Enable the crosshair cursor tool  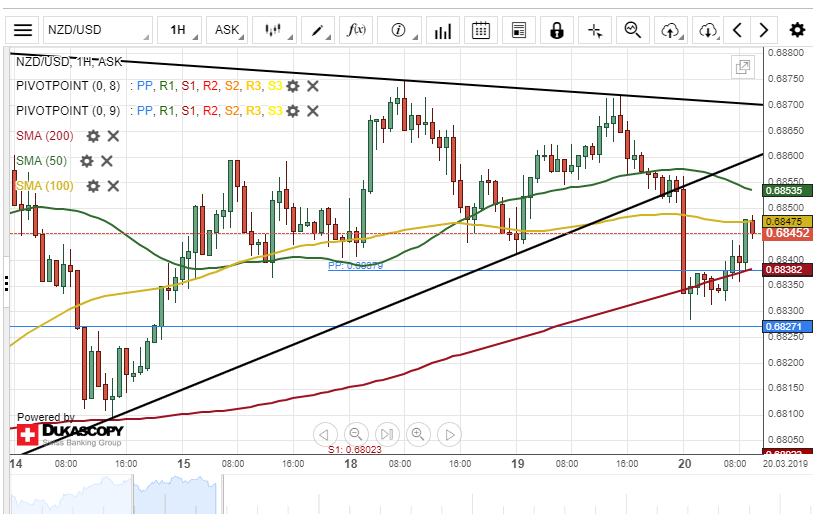click(595, 30)
